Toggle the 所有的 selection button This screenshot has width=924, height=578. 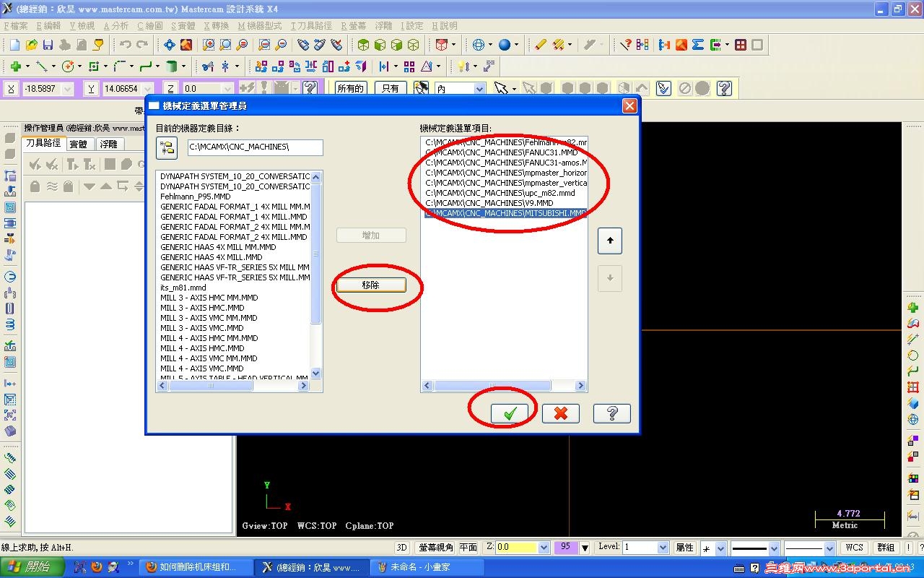[x=350, y=88]
